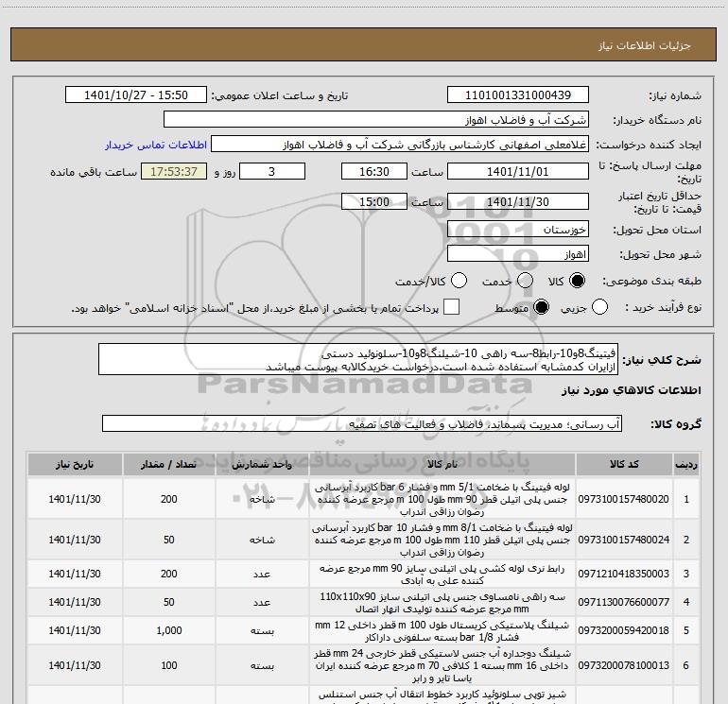This screenshot has height=704, width=728.
Task: Click product code 0971210418350003
Action: click(624, 574)
